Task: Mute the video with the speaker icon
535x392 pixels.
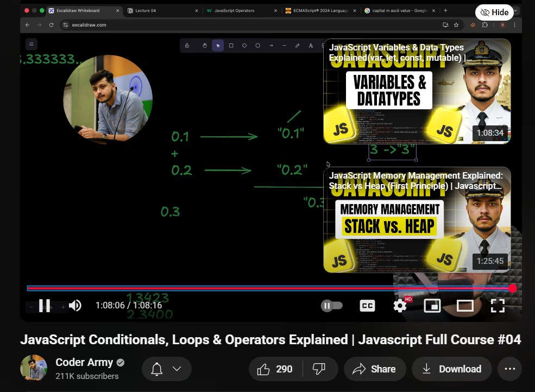Action: (x=75, y=306)
